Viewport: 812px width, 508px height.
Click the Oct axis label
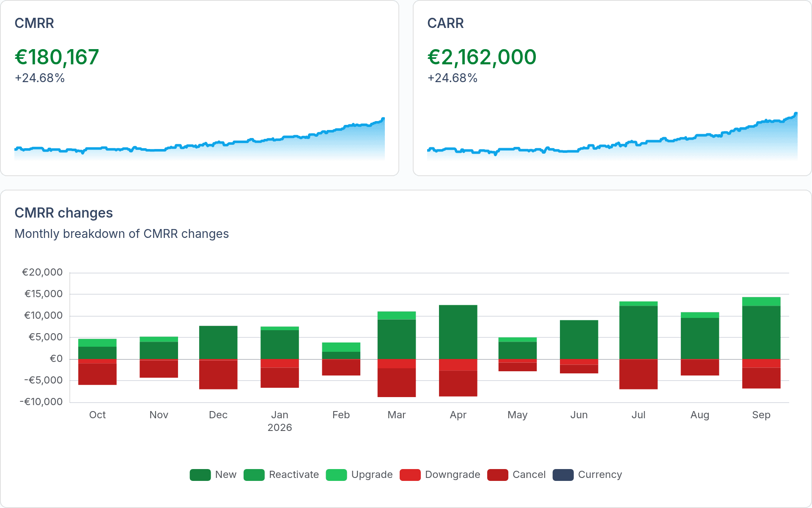(x=97, y=415)
